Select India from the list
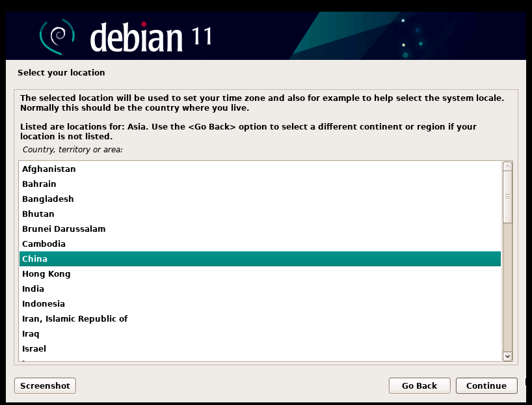Screen dimensions: 532x405 [x=260, y=289]
